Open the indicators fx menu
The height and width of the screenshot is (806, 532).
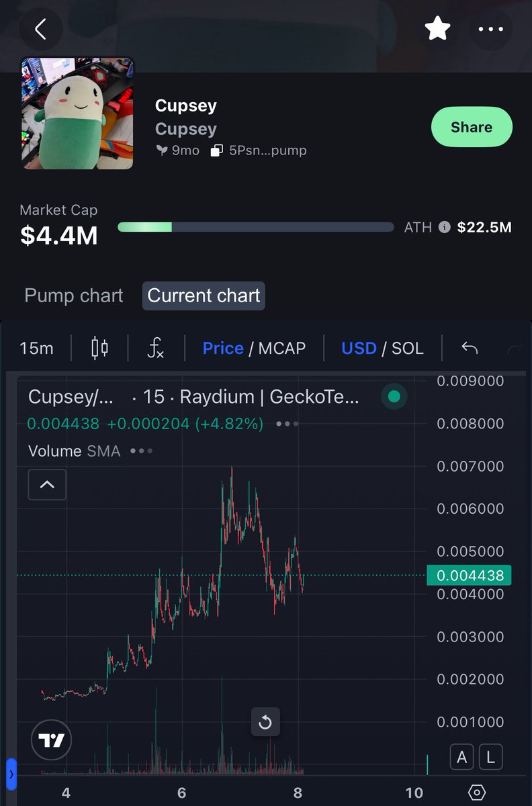pos(155,348)
